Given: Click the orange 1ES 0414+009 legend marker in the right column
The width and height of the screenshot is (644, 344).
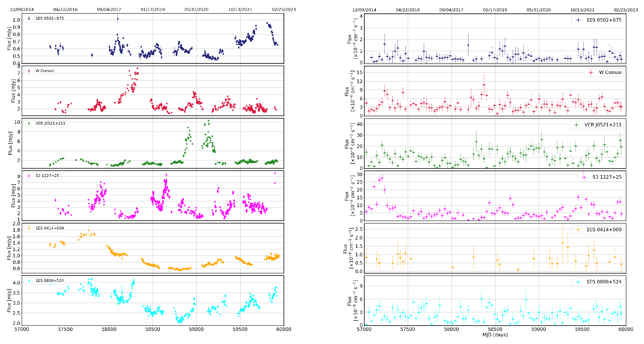Looking at the screenshot, I should [578, 230].
